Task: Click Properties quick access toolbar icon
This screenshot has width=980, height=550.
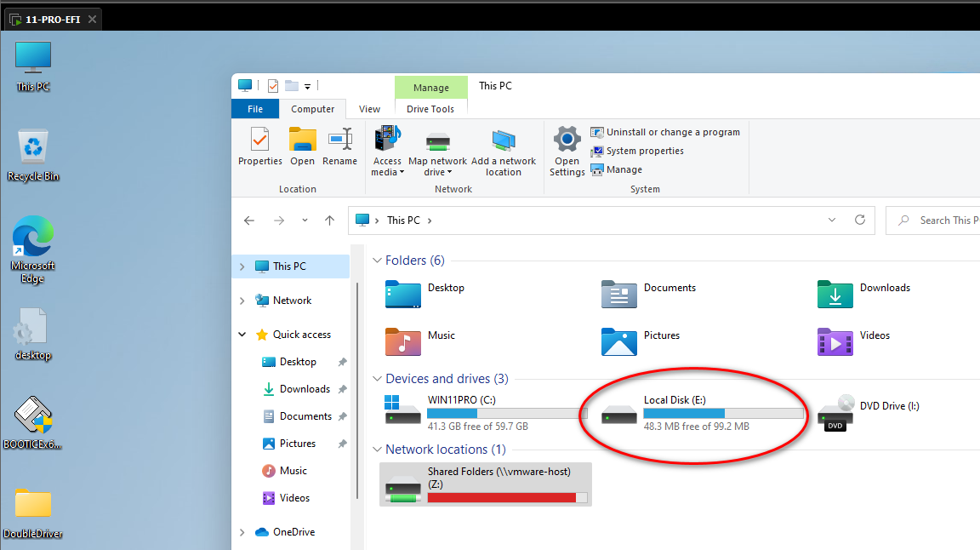Action: coord(273,86)
